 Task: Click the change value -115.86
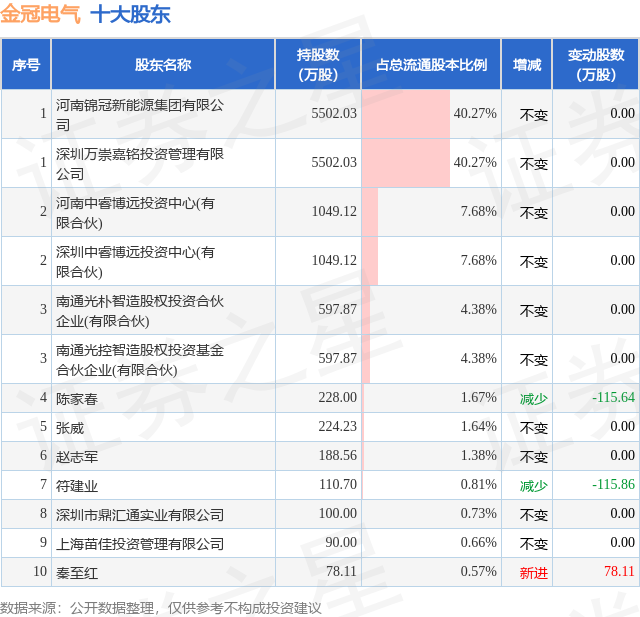tap(613, 484)
